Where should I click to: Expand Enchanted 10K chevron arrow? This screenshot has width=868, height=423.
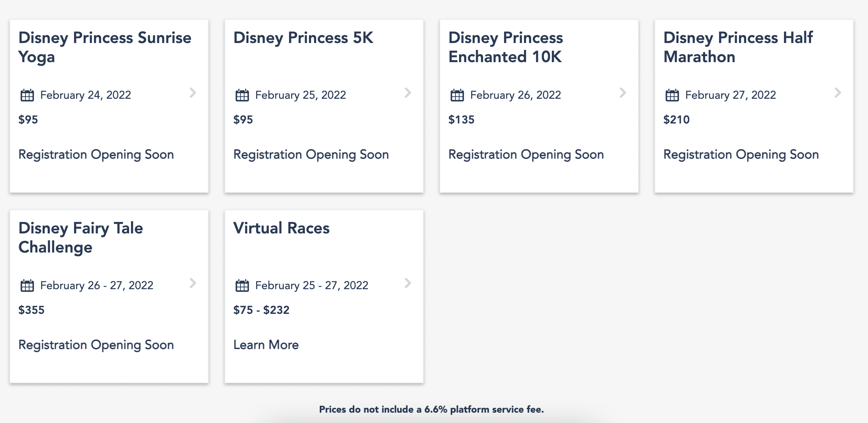(x=623, y=93)
